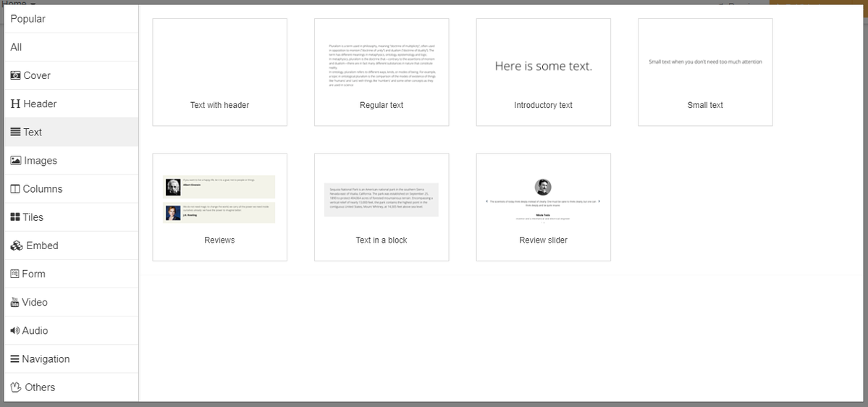The height and width of the screenshot is (407, 868).
Task: Click the Nikola Tesla portrait in Review slider
Action: (x=543, y=187)
